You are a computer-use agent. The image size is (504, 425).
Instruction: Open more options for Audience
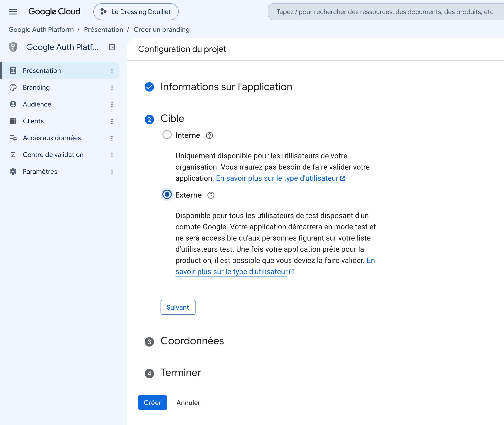112,105
